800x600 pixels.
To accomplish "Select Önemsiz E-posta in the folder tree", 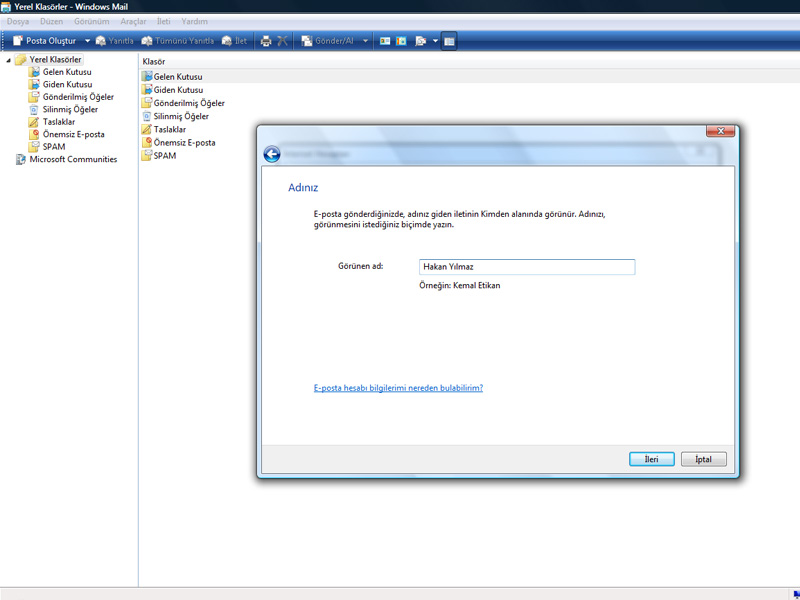I will point(67,134).
